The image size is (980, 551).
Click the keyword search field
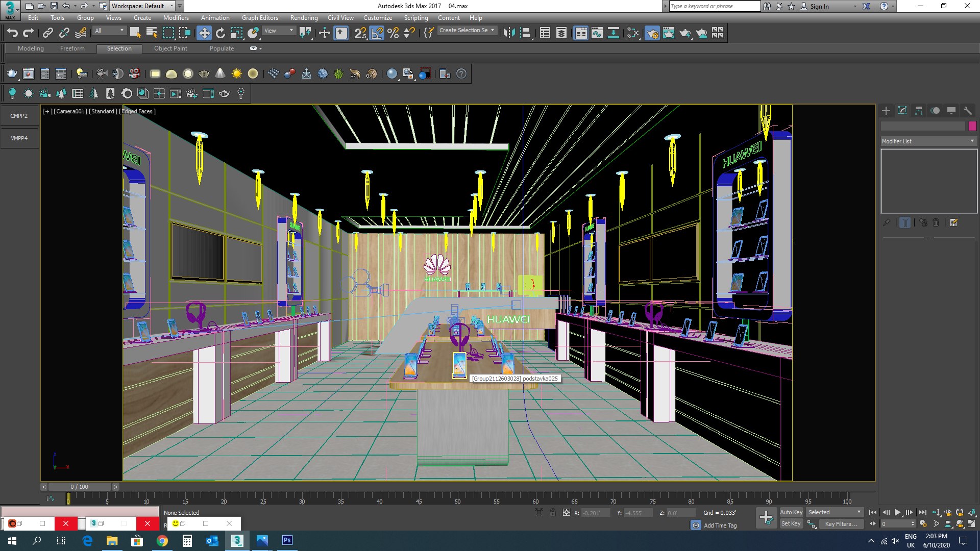click(715, 6)
